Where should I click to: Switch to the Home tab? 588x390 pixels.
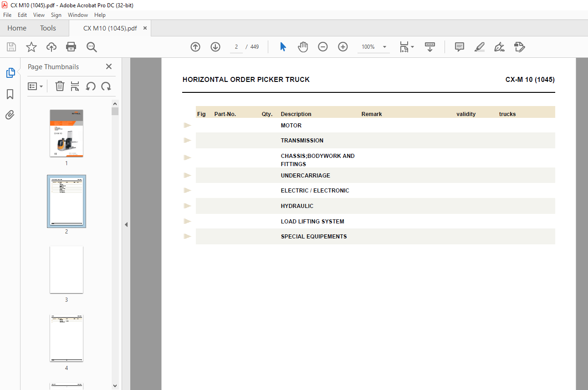point(17,28)
